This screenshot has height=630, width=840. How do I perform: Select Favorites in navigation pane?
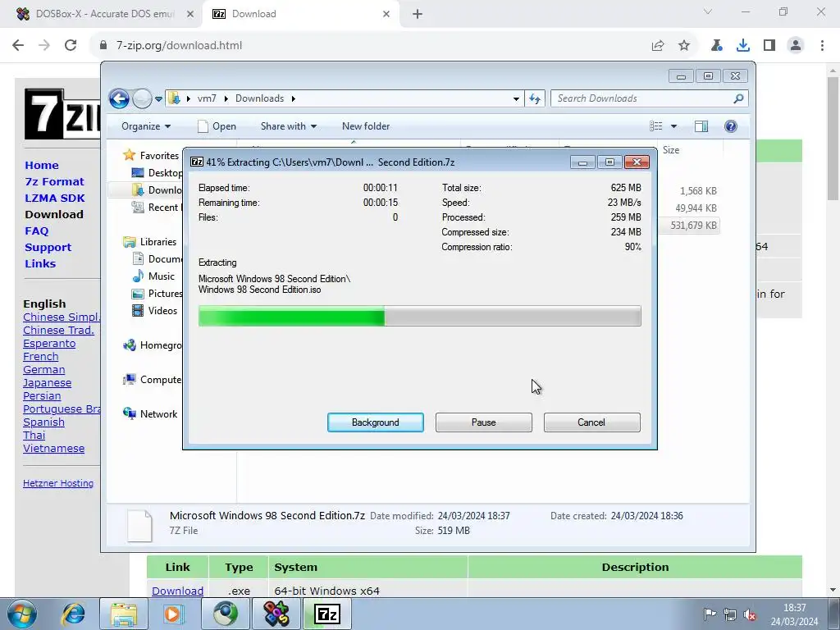(x=159, y=155)
